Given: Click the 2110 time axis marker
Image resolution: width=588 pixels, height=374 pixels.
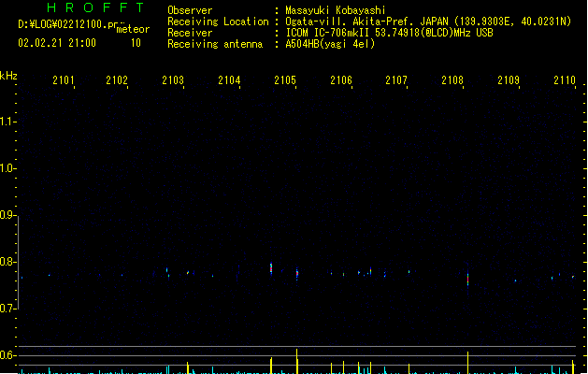Looking at the screenshot, I should pos(565,80).
